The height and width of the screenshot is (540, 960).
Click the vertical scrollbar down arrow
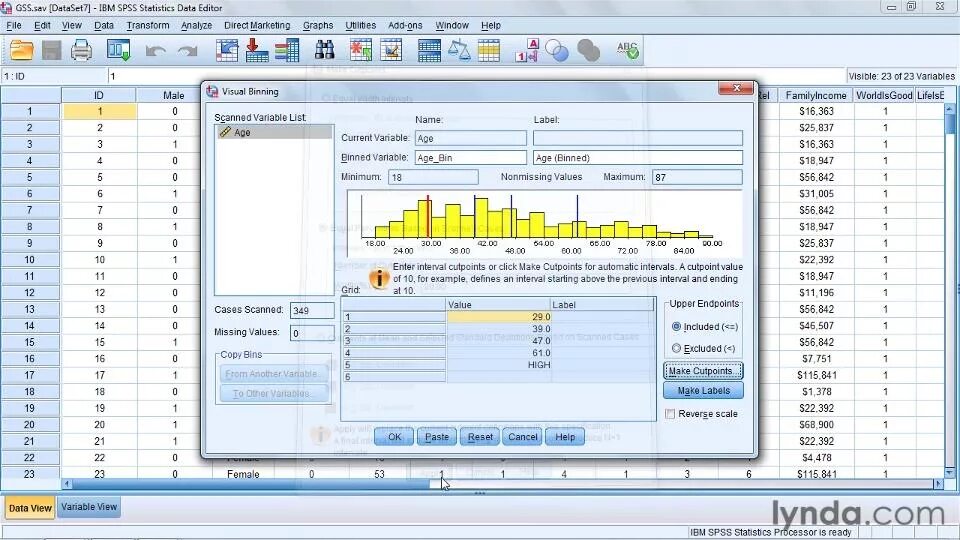point(950,473)
